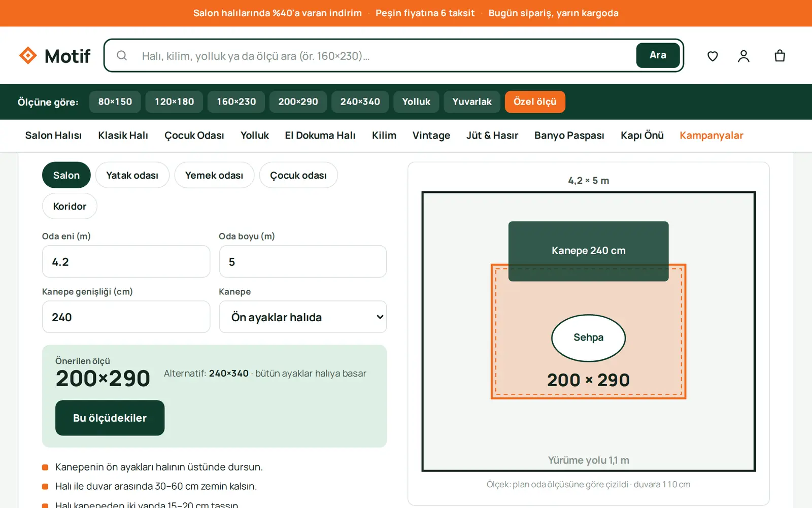Click the Kanepe genişliği input field

pos(126,317)
